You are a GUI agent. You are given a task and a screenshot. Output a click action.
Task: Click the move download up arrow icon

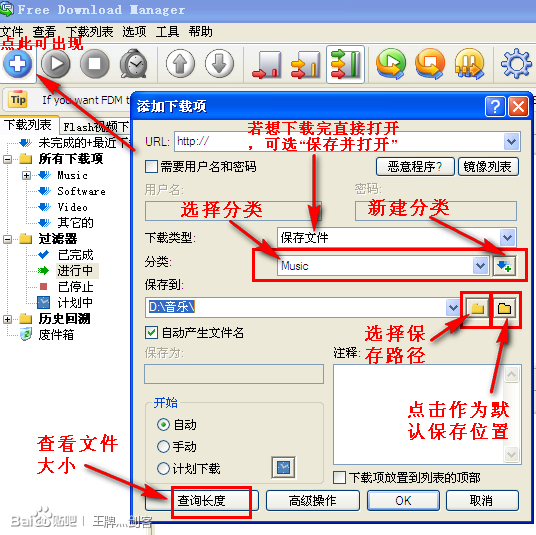click(180, 64)
